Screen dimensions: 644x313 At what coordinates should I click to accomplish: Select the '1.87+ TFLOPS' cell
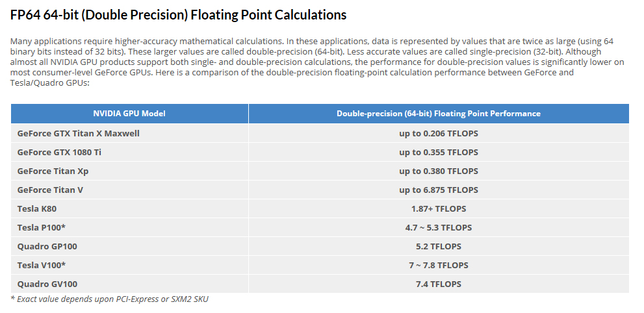coord(438,208)
